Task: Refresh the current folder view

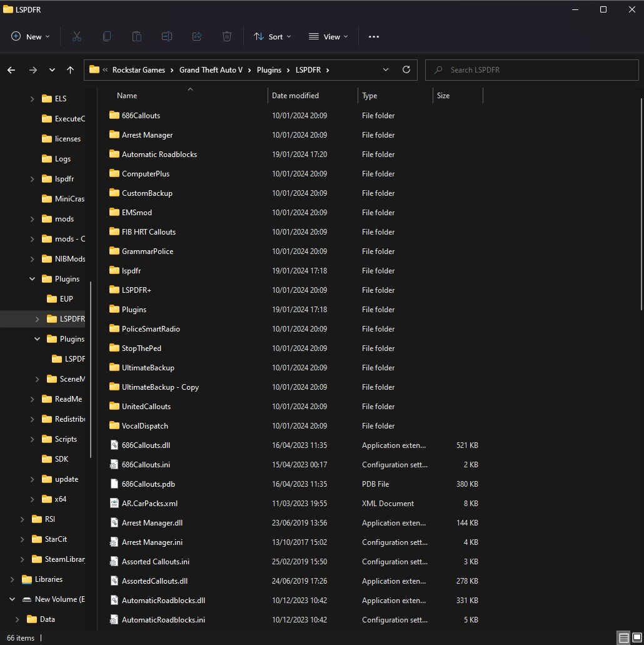Action: [x=406, y=69]
